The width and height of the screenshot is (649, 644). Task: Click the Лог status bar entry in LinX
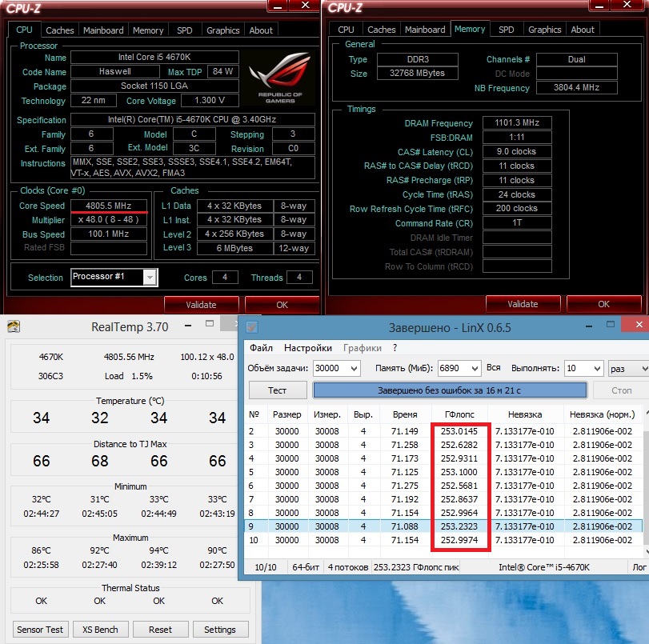point(639,567)
